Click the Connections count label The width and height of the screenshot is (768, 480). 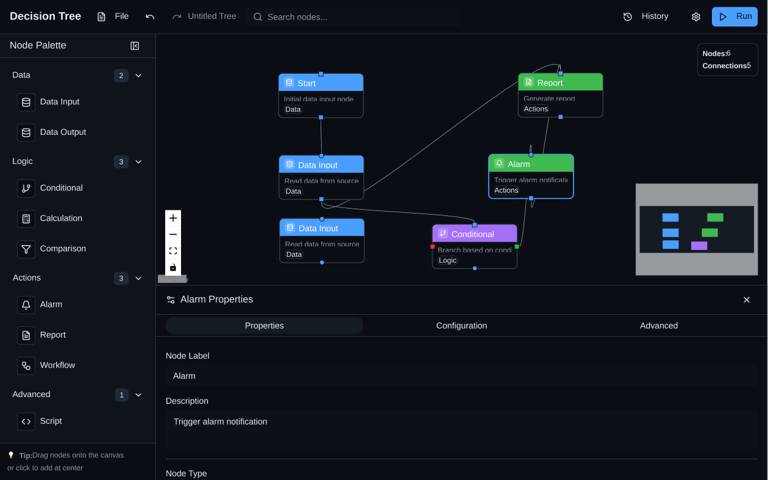tap(726, 66)
